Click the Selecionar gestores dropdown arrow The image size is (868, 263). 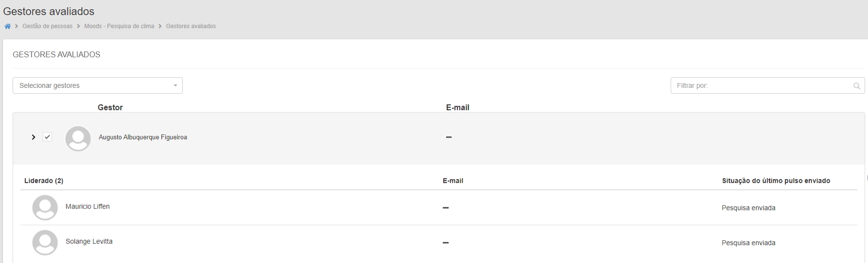(175, 86)
